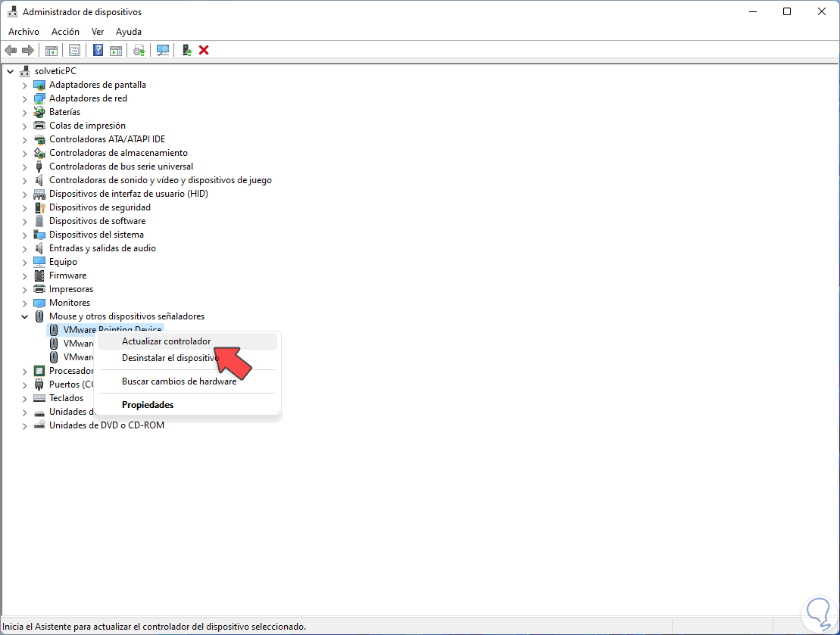Toggle the action pane toolbar icon
The width and height of the screenshot is (840, 635).
[116, 50]
